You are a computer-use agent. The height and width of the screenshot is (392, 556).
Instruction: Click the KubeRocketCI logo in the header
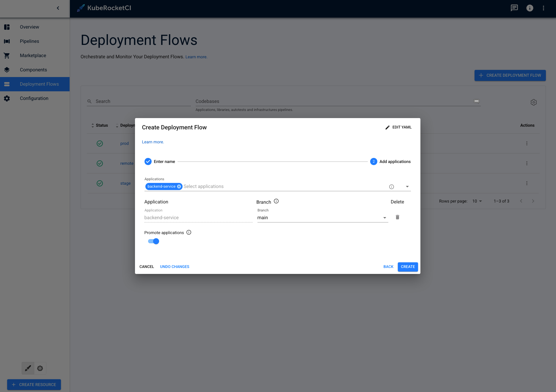click(x=104, y=8)
